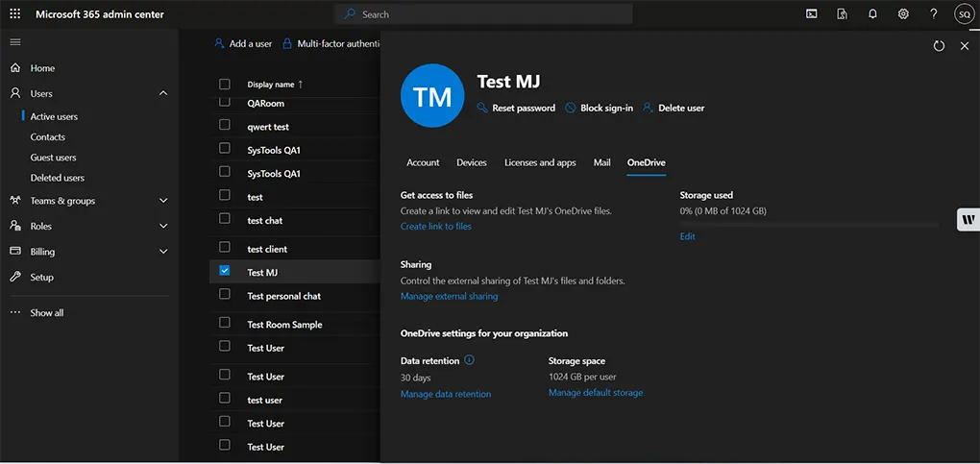Check the Test personal chat checkbox
Image resolution: width=980 pixels, height=464 pixels.
[225, 294]
